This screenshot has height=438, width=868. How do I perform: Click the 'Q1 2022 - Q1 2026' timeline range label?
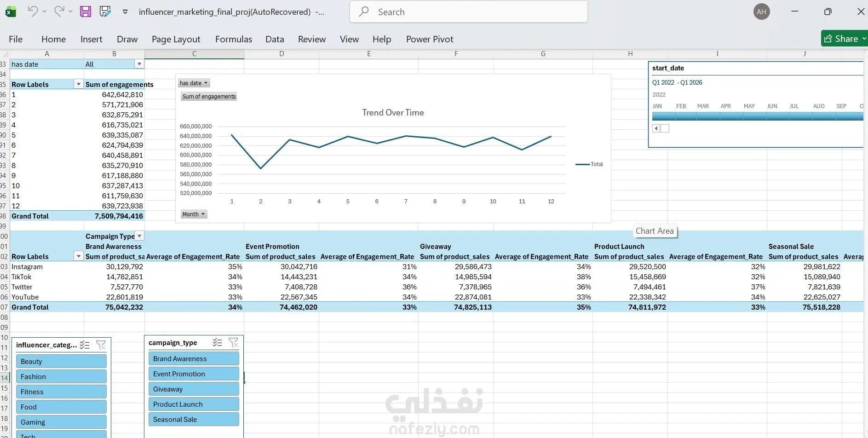click(677, 83)
